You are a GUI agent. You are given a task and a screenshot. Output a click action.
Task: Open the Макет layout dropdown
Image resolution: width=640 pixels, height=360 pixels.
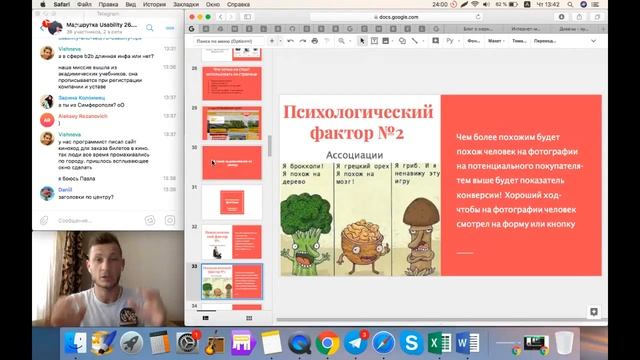[x=496, y=41]
